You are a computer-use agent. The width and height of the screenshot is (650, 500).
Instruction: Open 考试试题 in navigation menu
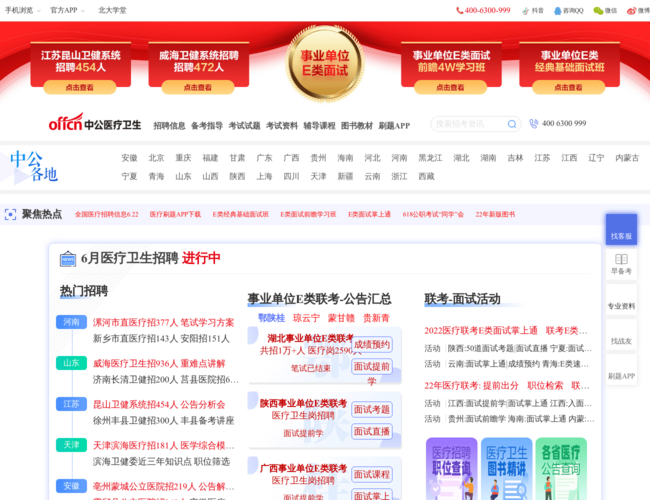pos(244,126)
